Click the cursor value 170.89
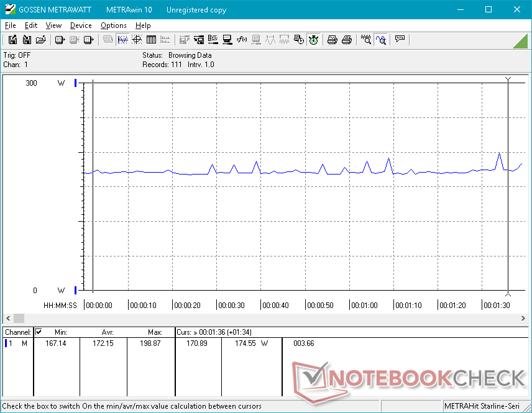 click(197, 343)
